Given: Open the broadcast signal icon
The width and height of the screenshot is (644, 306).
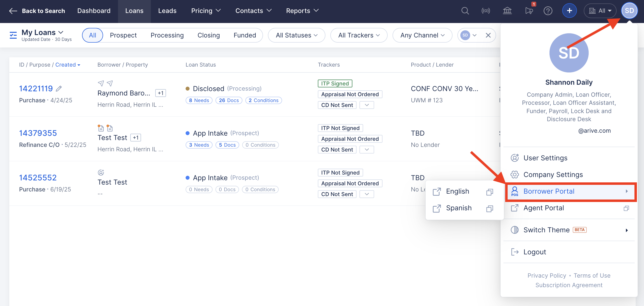Looking at the screenshot, I should (x=486, y=11).
